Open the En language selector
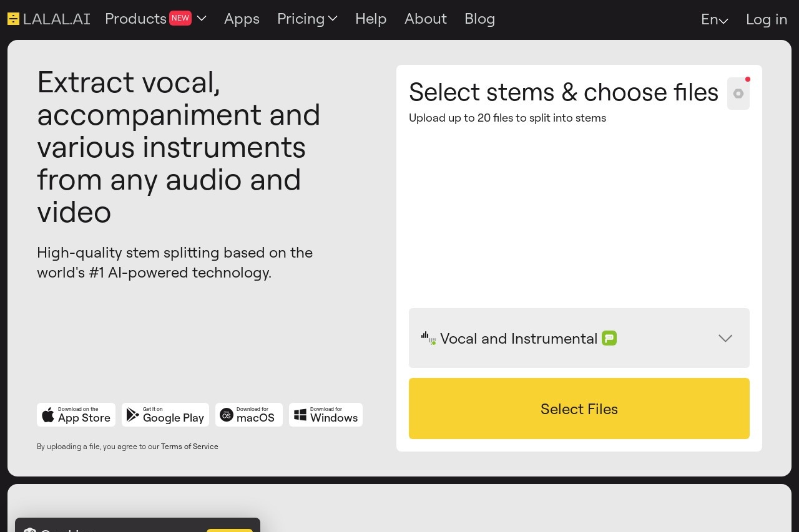 [x=713, y=19]
